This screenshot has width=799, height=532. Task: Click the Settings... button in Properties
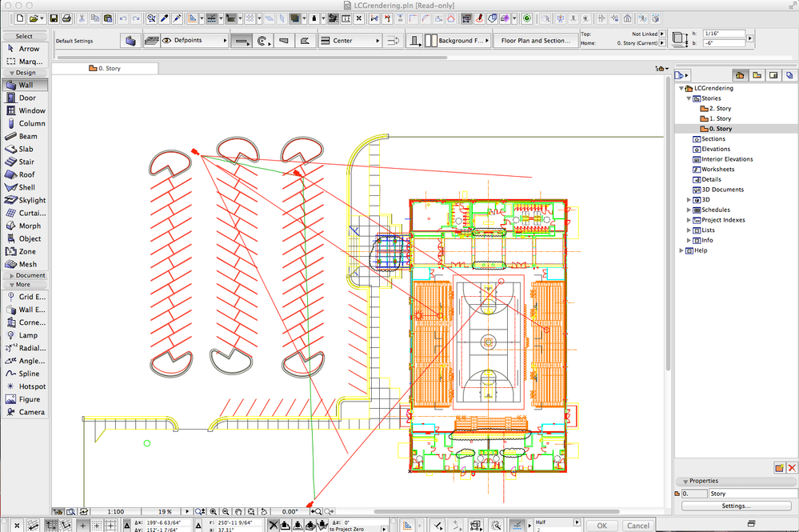click(x=736, y=506)
